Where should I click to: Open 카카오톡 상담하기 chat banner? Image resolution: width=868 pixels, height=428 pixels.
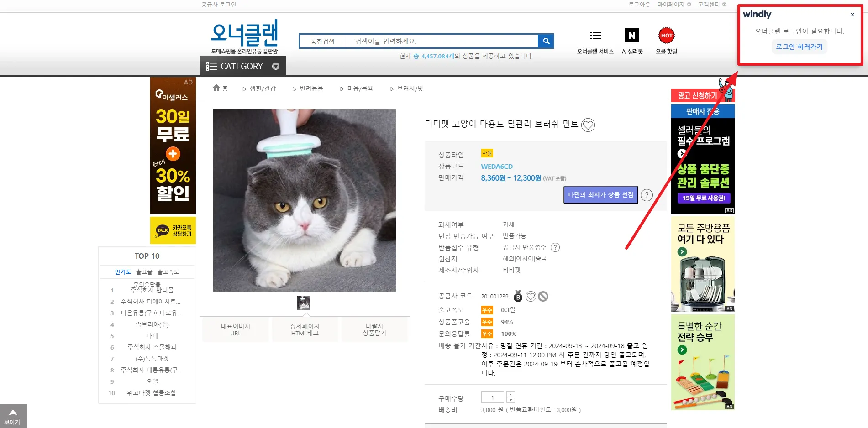click(173, 230)
